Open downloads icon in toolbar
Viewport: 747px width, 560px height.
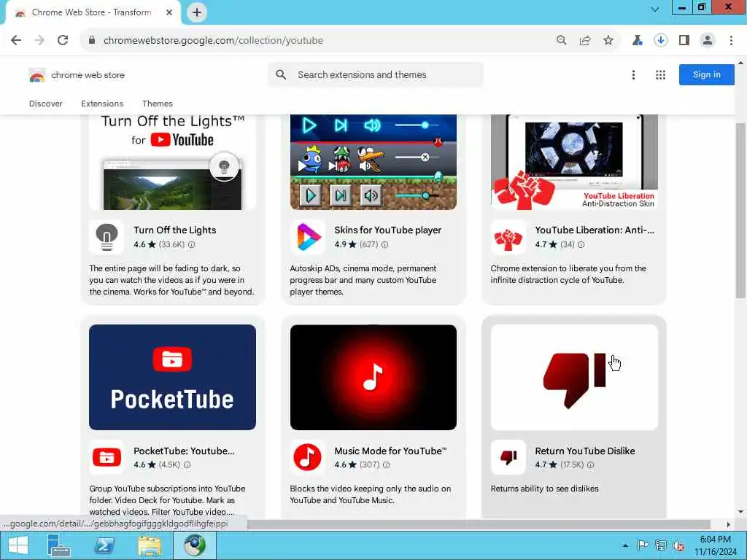661,41
